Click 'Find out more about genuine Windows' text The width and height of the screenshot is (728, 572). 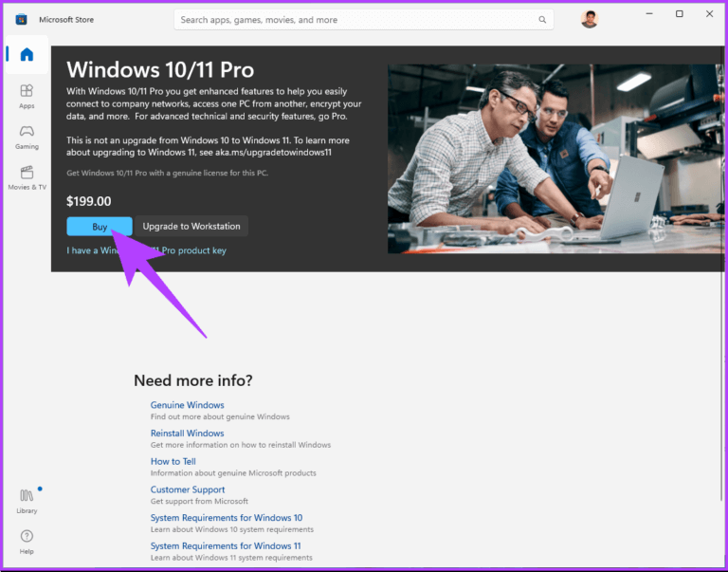pyautogui.click(x=220, y=416)
